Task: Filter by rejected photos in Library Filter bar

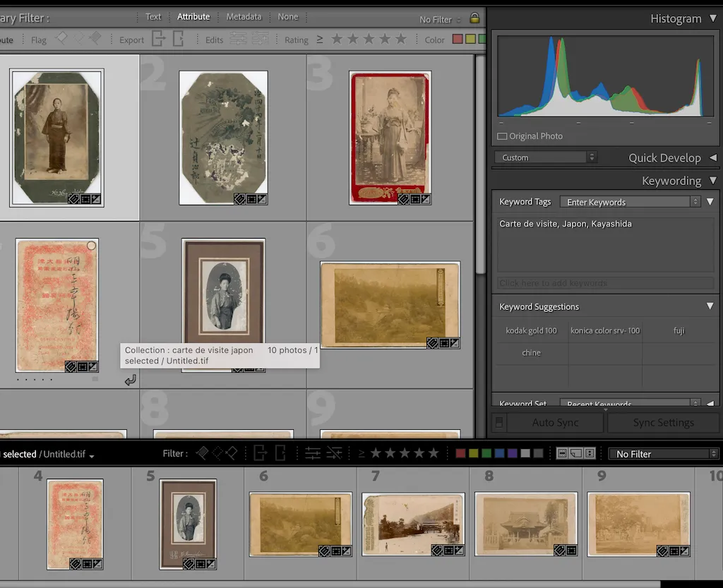Action: tap(95, 39)
